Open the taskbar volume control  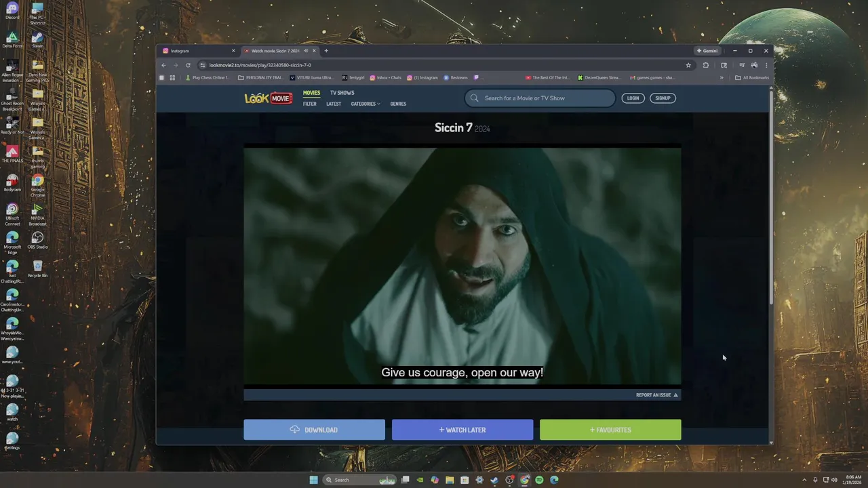tap(834, 480)
